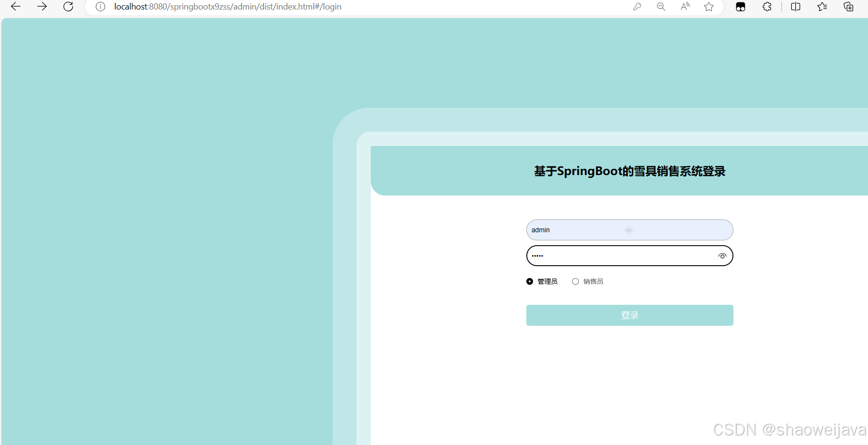Open the zoom out magnifier icon

pos(661,7)
